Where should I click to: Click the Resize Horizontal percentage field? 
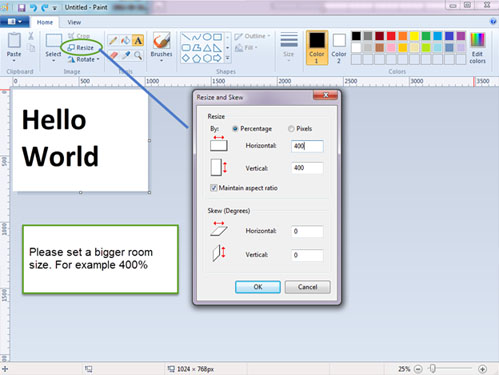click(x=307, y=146)
